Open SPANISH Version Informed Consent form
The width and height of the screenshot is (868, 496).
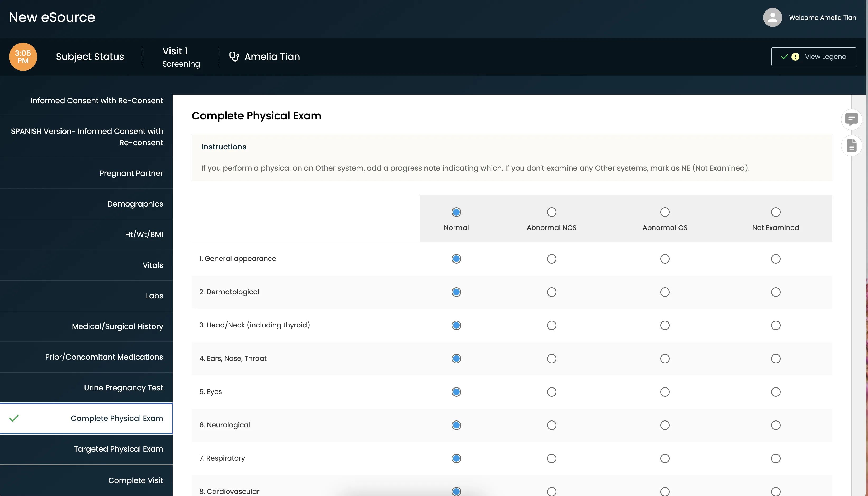(x=86, y=137)
